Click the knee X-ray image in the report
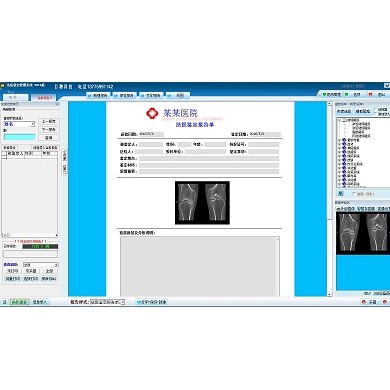Viewport: 390px width, 390px height. tap(202, 203)
